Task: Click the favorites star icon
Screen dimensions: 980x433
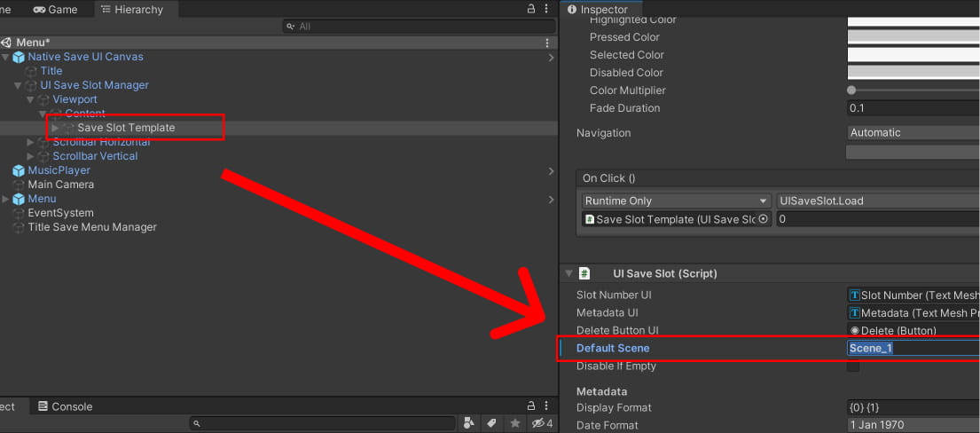Action: [515, 423]
